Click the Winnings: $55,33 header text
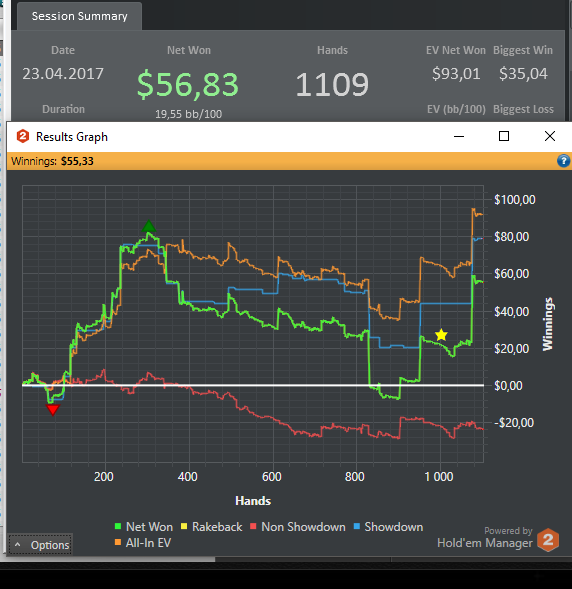This screenshot has height=589, width=572. click(52, 161)
